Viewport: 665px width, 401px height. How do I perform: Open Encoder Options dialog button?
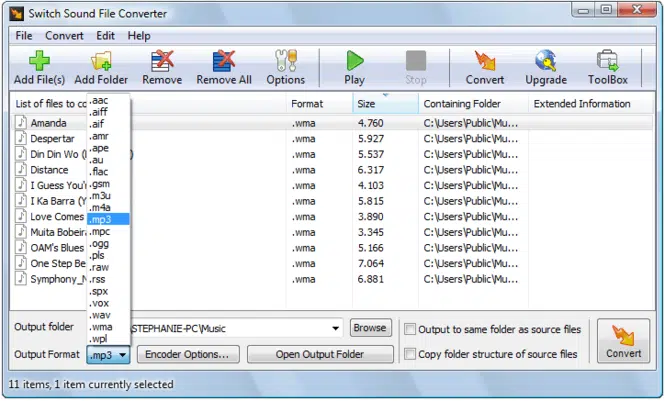pyautogui.click(x=188, y=354)
